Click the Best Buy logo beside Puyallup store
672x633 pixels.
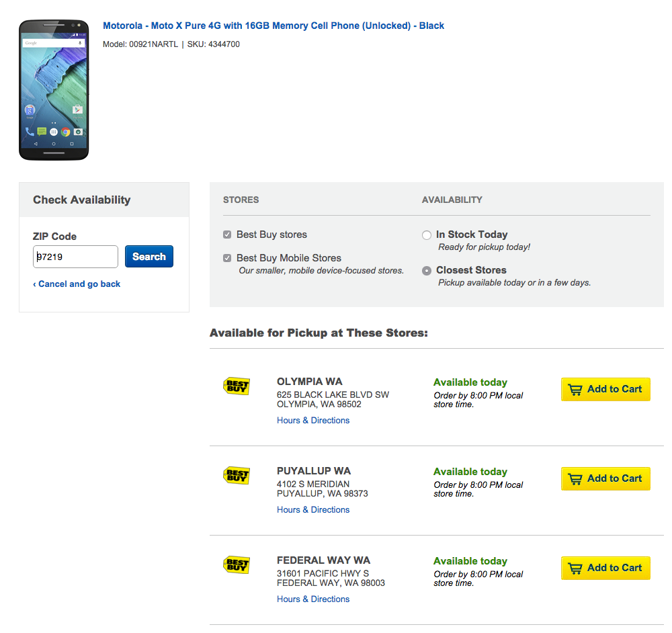pos(236,476)
